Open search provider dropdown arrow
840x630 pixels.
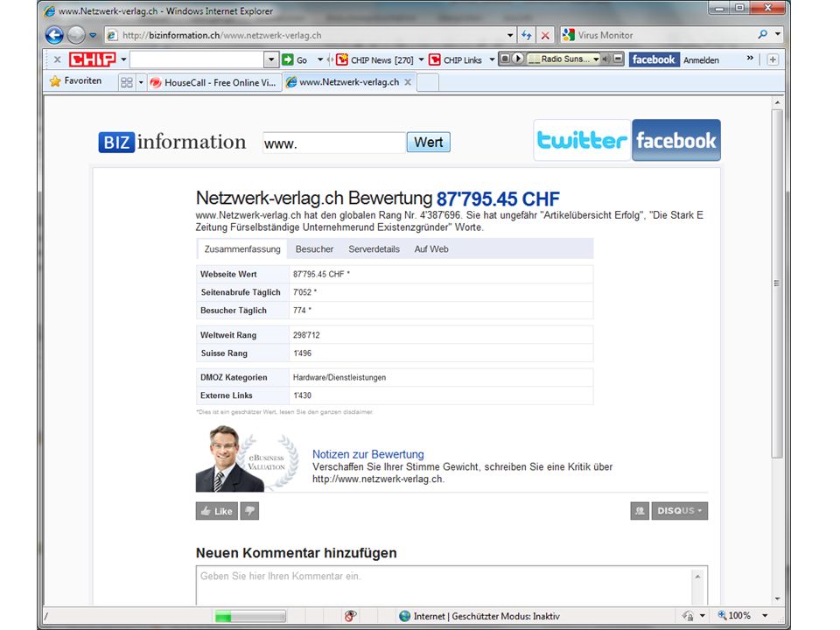tap(777, 35)
